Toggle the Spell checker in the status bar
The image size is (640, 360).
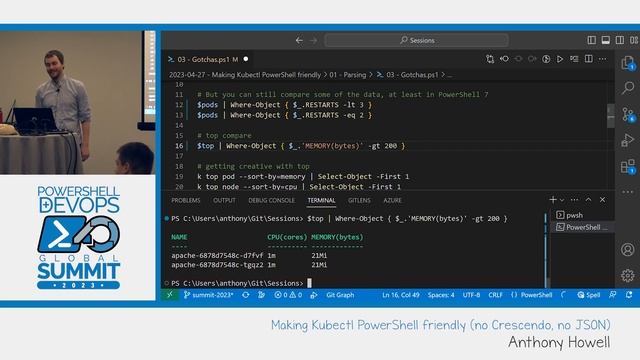coord(589,295)
